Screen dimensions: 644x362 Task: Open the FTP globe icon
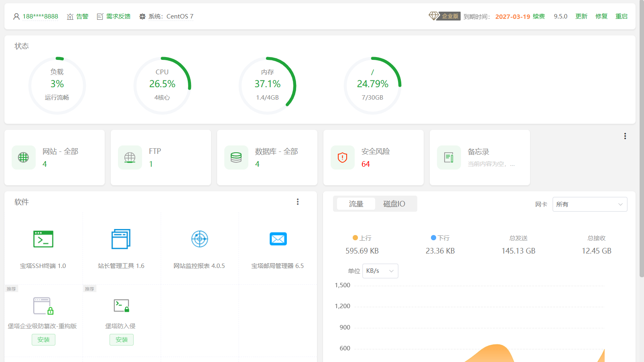tap(130, 157)
